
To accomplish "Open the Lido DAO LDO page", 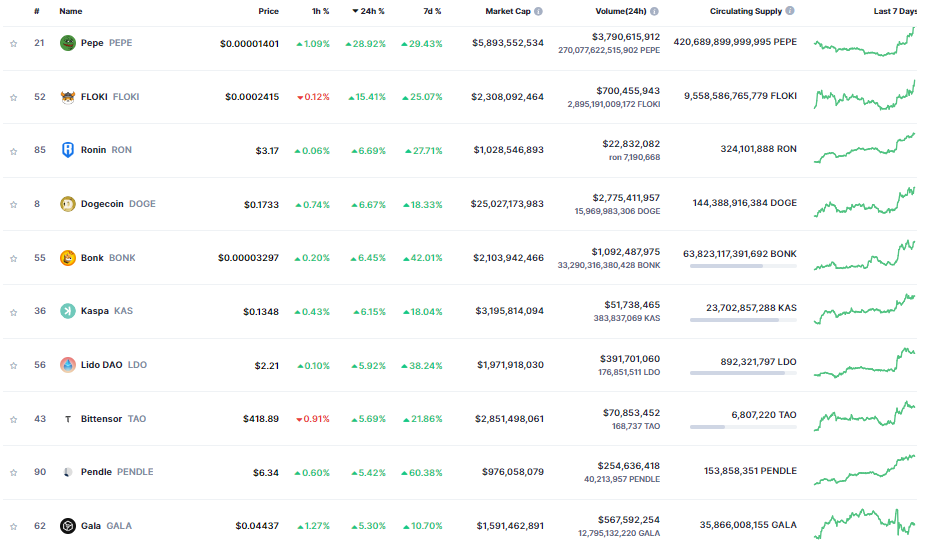I will [114, 365].
